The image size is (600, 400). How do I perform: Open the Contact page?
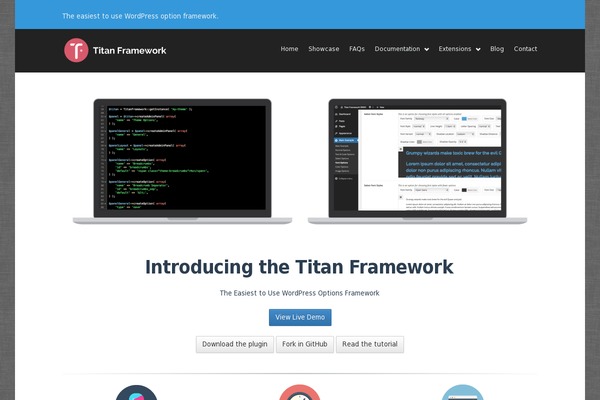pyautogui.click(x=525, y=49)
